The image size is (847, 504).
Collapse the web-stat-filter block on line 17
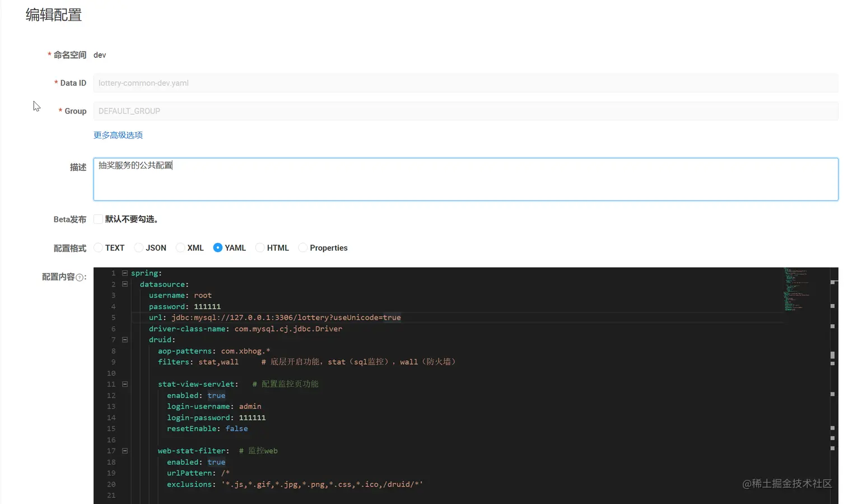click(x=125, y=451)
